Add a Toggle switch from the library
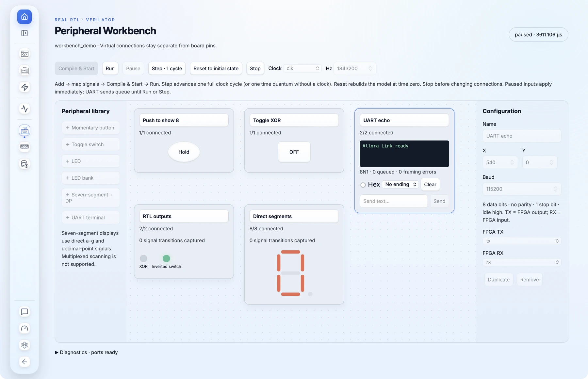Image resolution: width=588 pixels, height=379 pixels. (x=91, y=144)
